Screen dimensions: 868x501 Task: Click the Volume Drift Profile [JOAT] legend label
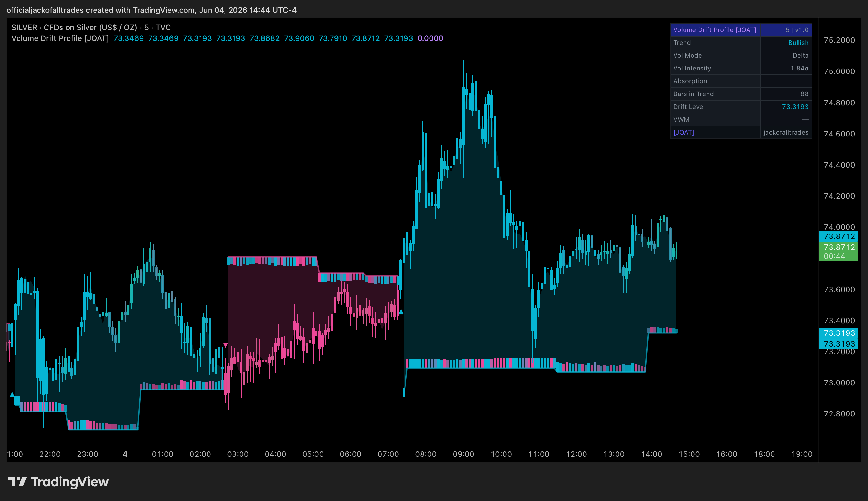[60, 38]
